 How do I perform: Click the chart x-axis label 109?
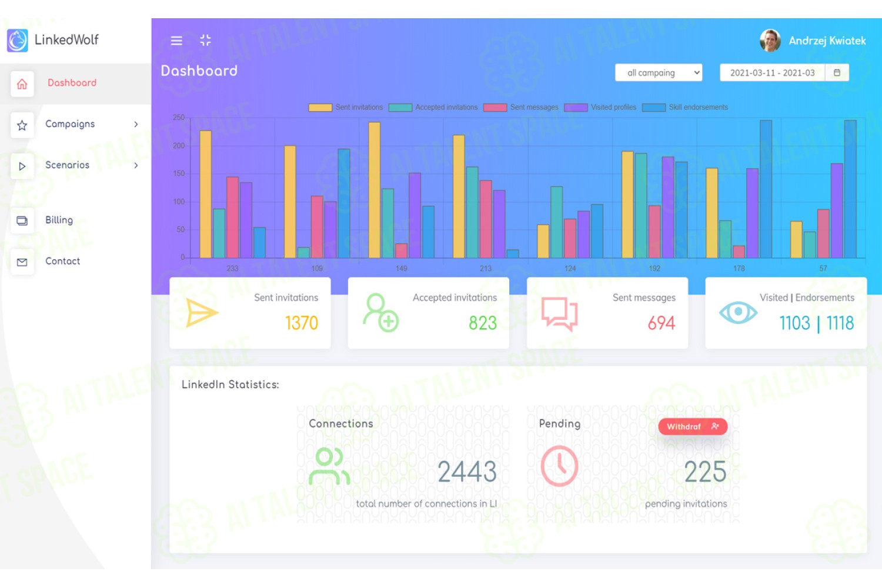click(x=317, y=268)
